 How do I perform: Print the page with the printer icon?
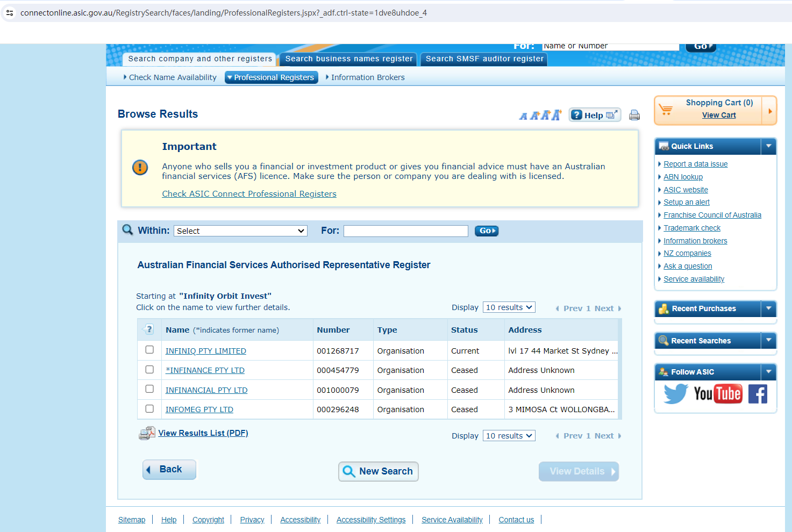click(634, 115)
